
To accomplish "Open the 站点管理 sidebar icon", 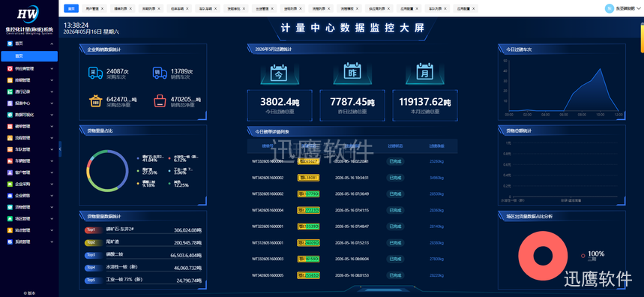I will point(10,230).
